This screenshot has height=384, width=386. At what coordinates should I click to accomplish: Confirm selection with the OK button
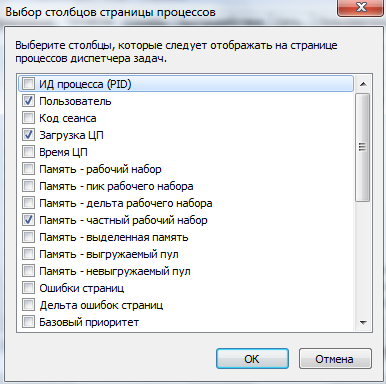pyautogui.click(x=252, y=359)
